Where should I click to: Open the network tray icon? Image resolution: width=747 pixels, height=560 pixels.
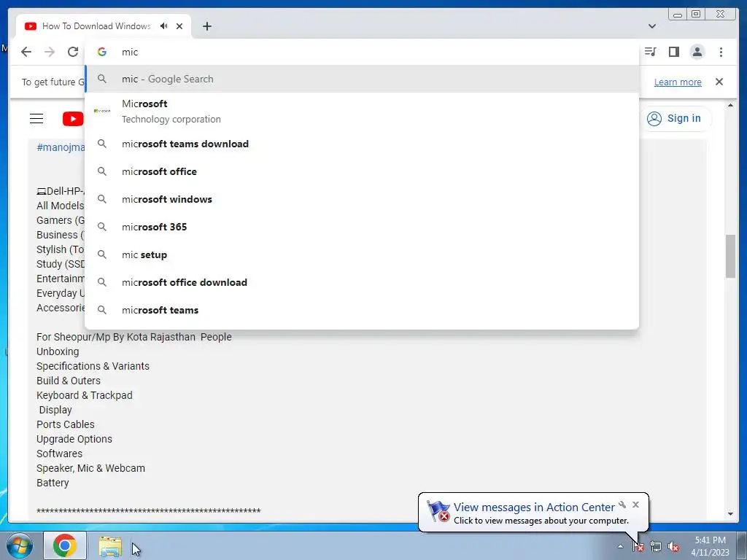pos(656,546)
